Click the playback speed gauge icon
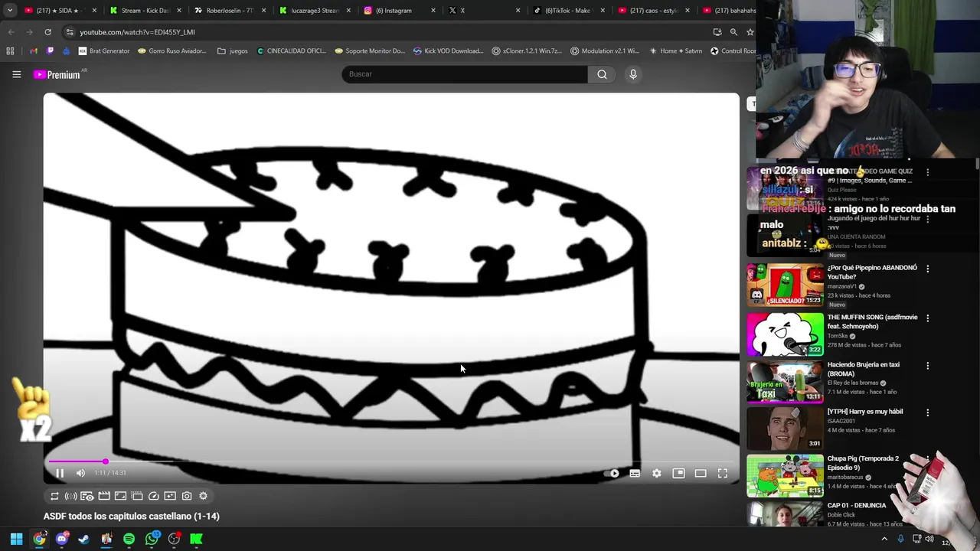 pyautogui.click(x=153, y=496)
